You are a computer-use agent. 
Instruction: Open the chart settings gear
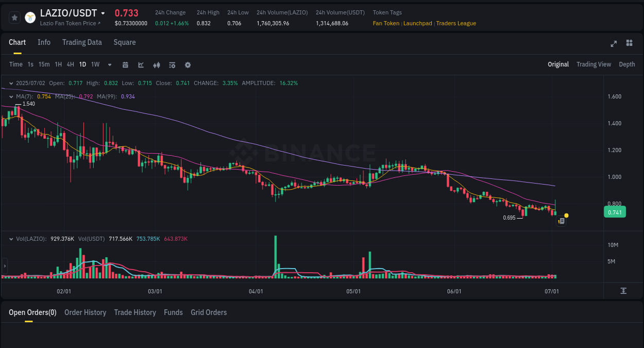(x=188, y=65)
